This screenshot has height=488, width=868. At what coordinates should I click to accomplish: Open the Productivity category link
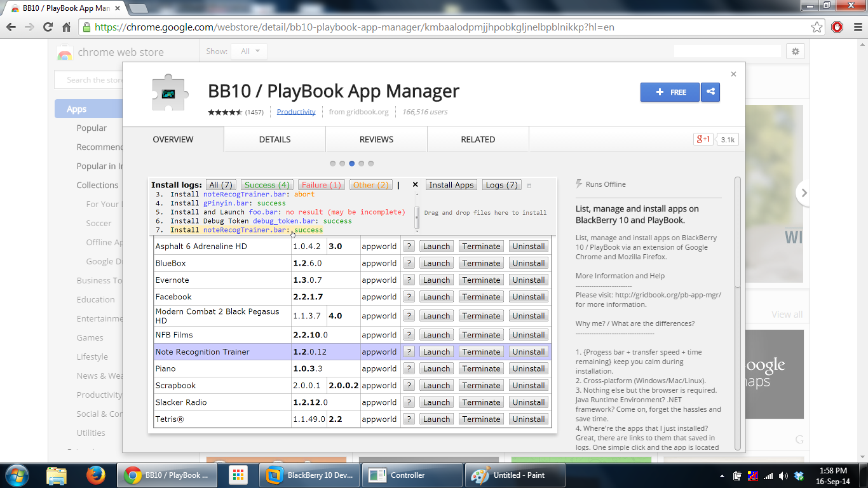coord(296,112)
